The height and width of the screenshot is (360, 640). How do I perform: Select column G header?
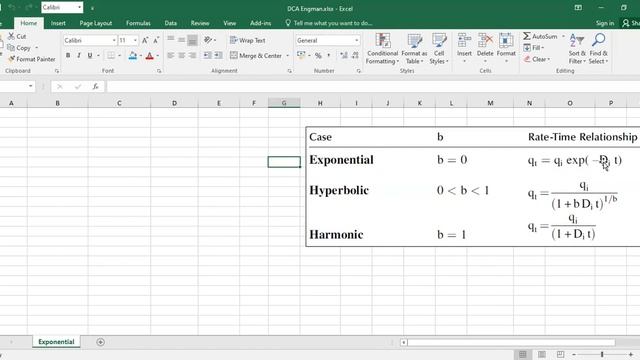pos(284,103)
